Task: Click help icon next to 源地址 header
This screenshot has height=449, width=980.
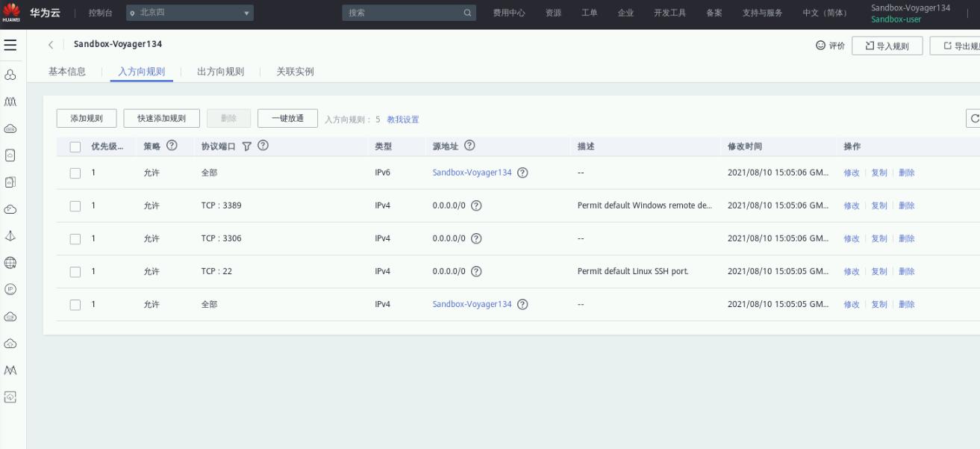Action: coord(469,146)
